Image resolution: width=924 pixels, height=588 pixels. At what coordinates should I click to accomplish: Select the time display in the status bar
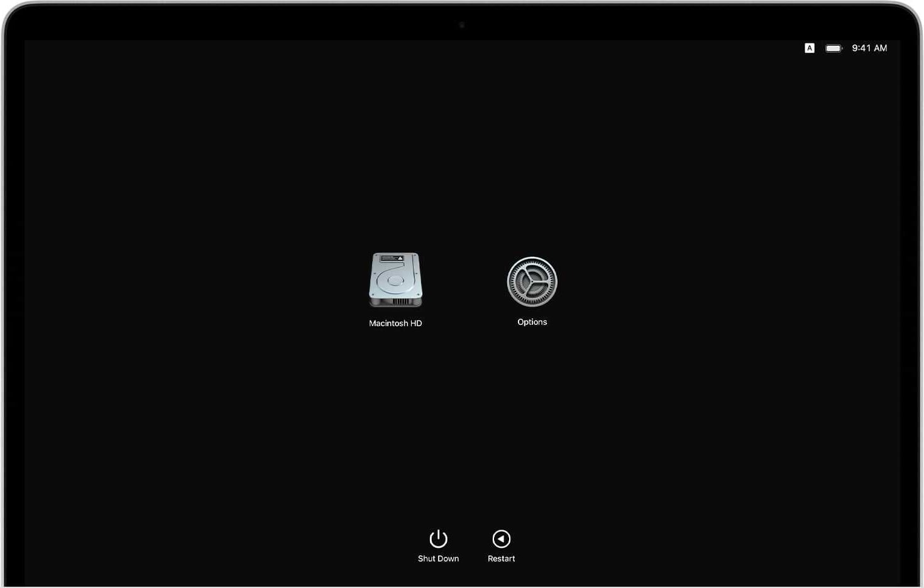869,48
